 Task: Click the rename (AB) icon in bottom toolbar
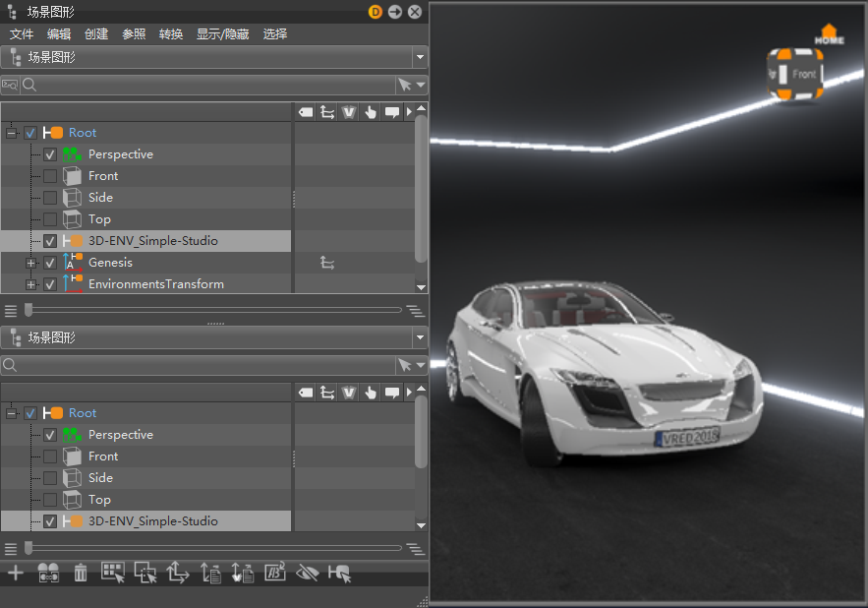click(274, 573)
